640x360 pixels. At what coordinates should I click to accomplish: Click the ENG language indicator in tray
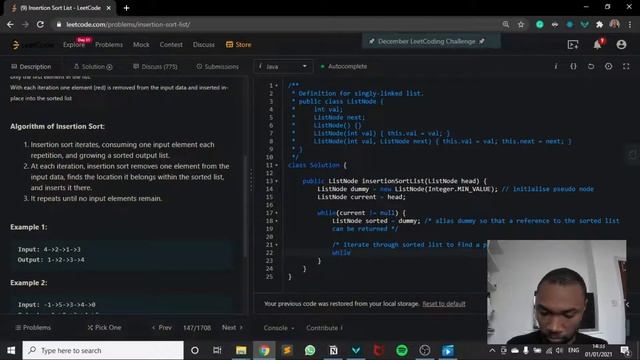573,350
